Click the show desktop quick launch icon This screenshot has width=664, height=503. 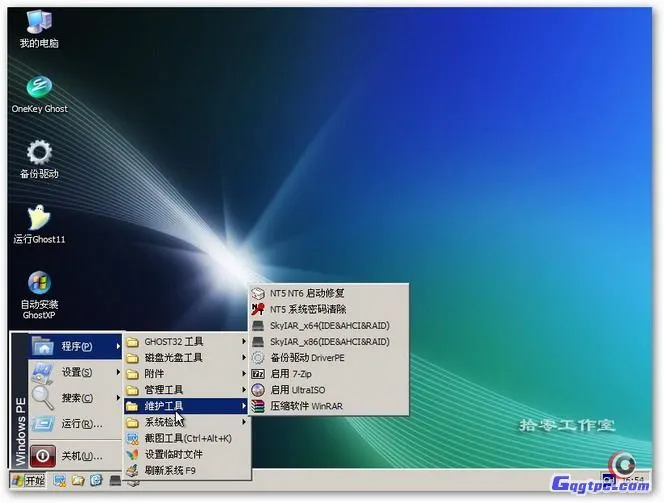click(60, 481)
